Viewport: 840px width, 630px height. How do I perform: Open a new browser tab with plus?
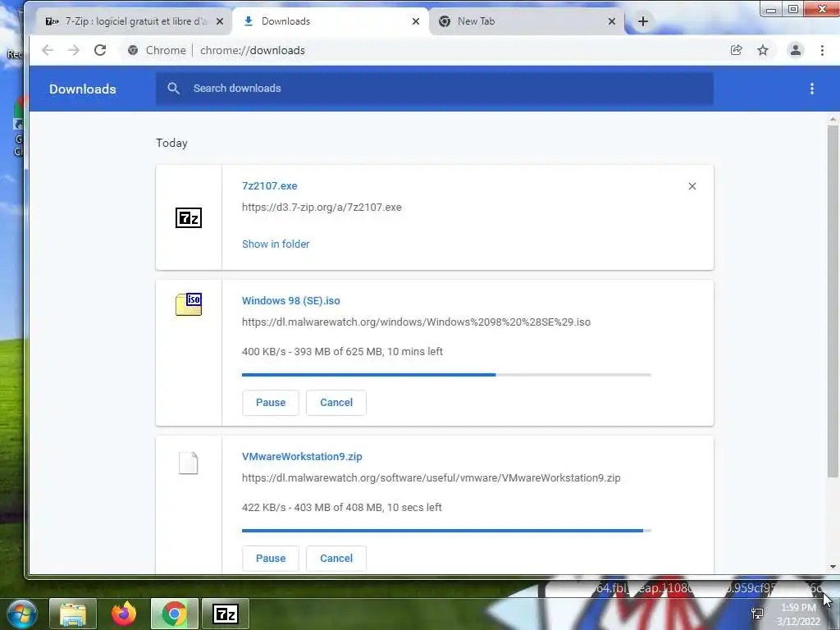tap(643, 21)
